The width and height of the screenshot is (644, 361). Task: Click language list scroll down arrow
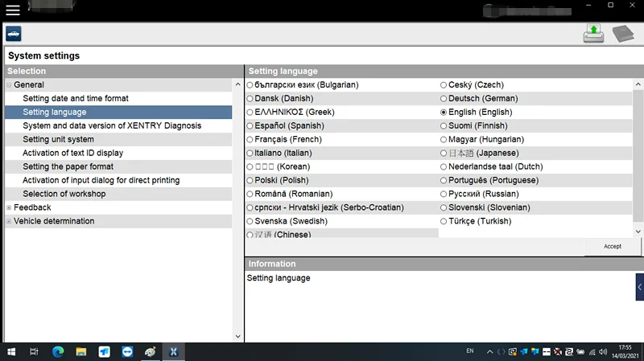tap(638, 232)
